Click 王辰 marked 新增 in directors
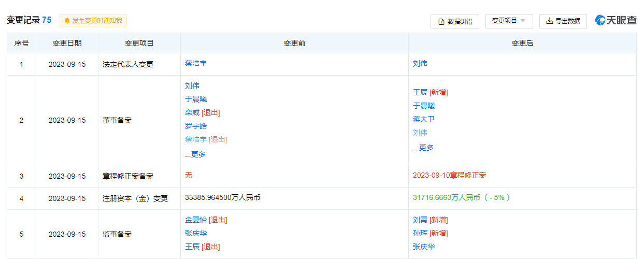This screenshot has height=259, width=644. click(x=420, y=92)
